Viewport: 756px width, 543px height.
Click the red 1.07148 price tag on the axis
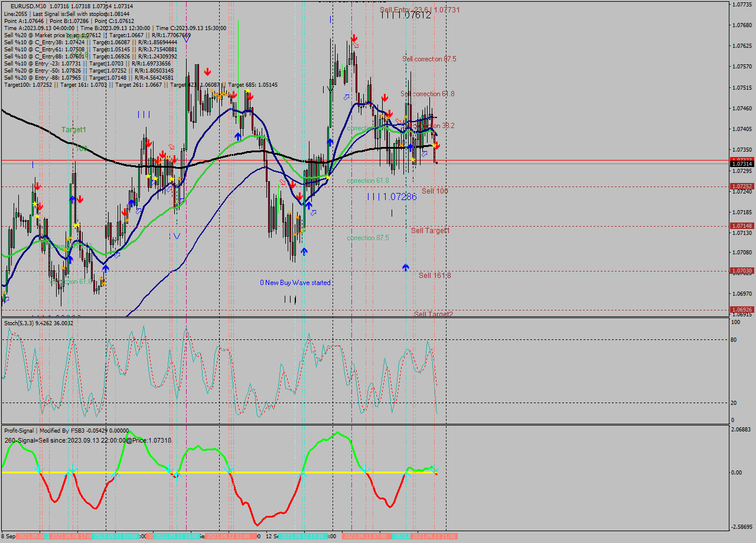pos(741,226)
